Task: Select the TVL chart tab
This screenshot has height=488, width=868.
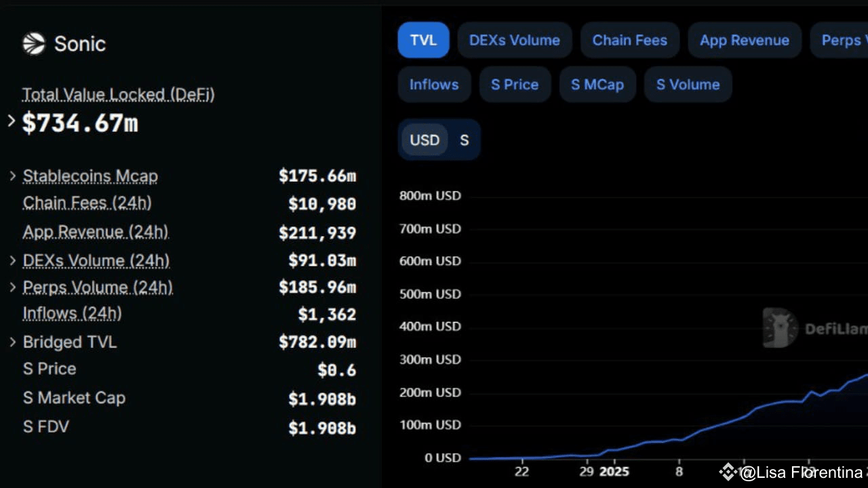Action: tap(423, 40)
